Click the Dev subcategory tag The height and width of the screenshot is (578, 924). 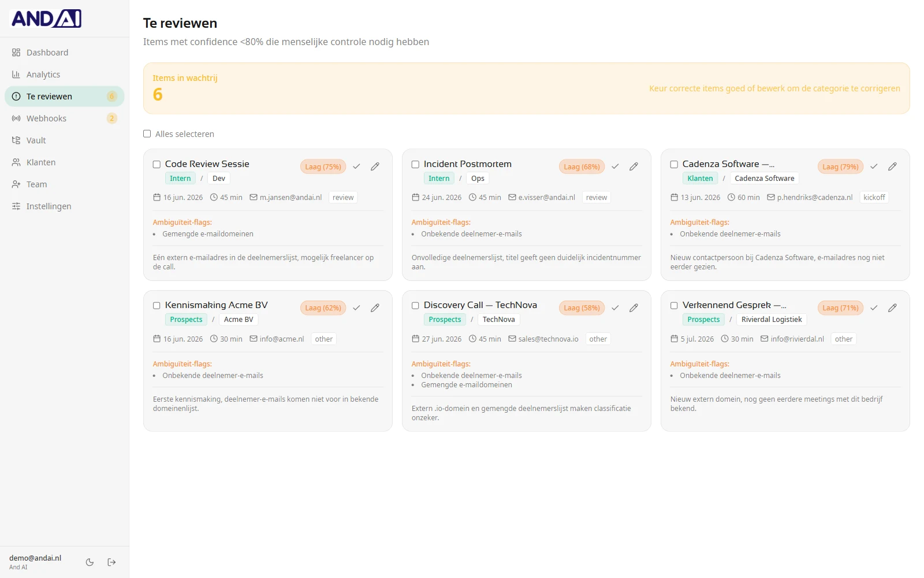tap(219, 179)
